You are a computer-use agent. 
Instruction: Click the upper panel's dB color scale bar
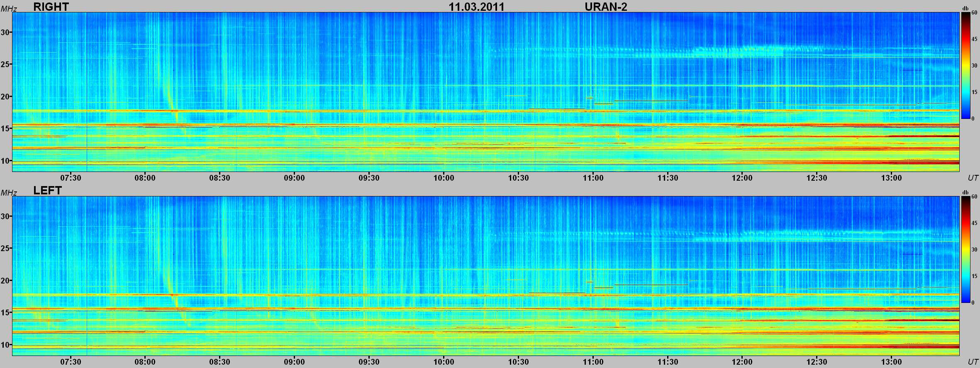pos(965,65)
